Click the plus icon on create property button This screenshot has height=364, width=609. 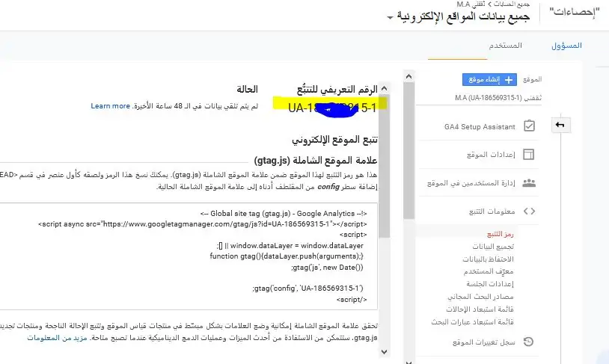pyautogui.click(x=509, y=79)
